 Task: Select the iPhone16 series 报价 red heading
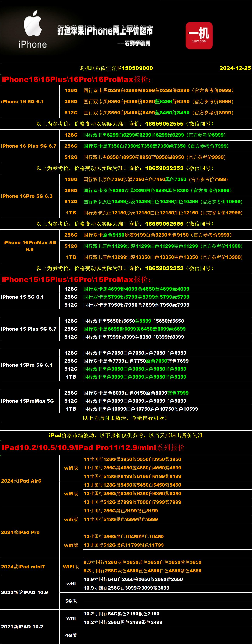[x=76, y=80]
